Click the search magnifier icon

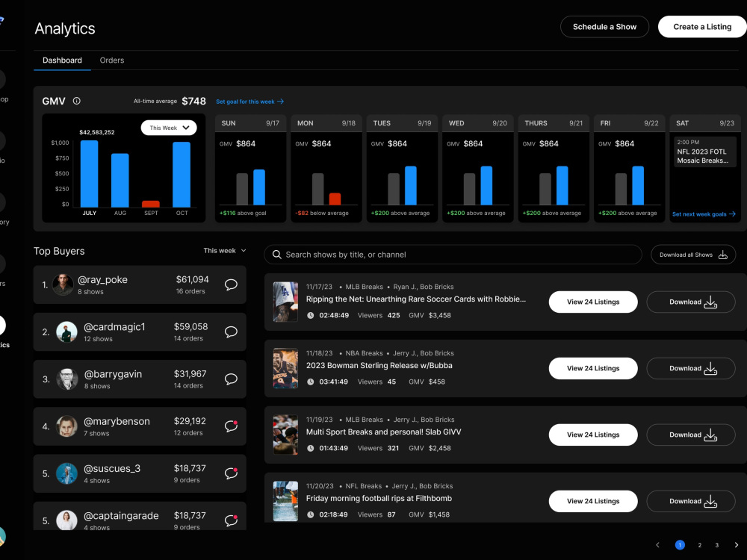click(277, 255)
